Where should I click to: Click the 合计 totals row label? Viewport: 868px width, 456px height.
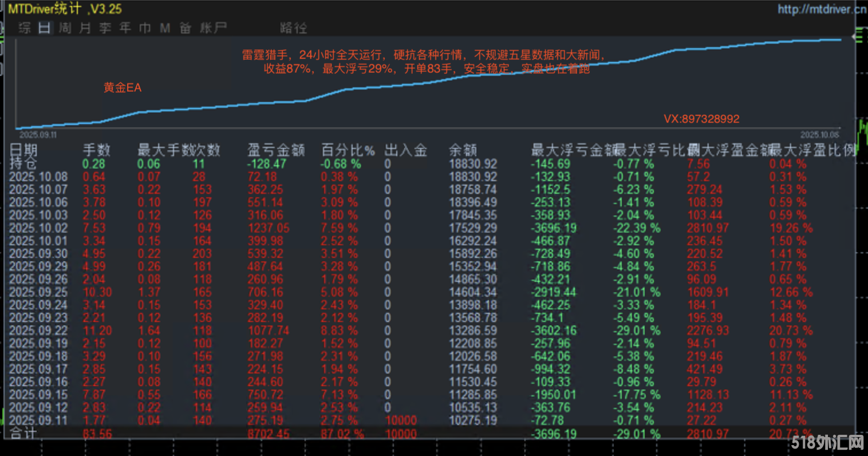pos(23,434)
